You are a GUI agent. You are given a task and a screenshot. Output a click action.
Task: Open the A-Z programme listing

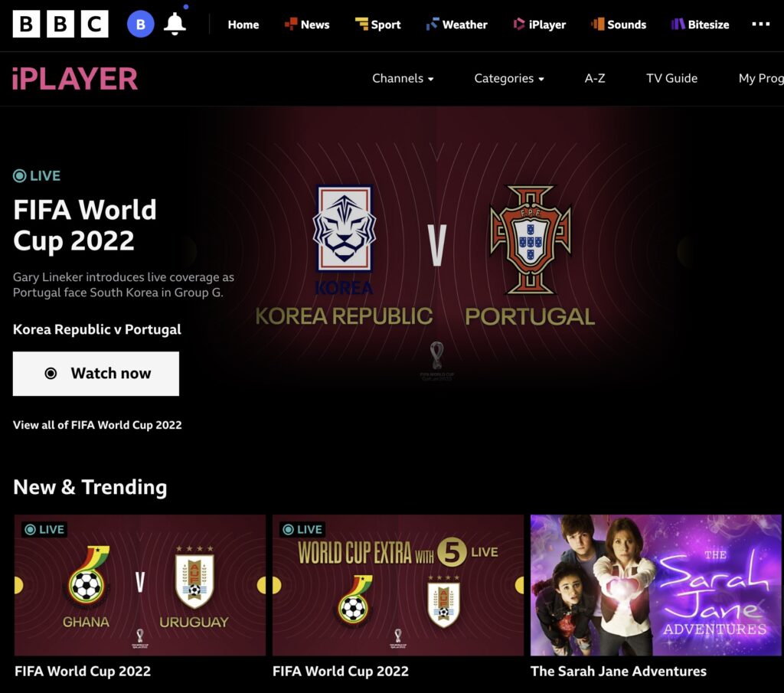[595, 79]
